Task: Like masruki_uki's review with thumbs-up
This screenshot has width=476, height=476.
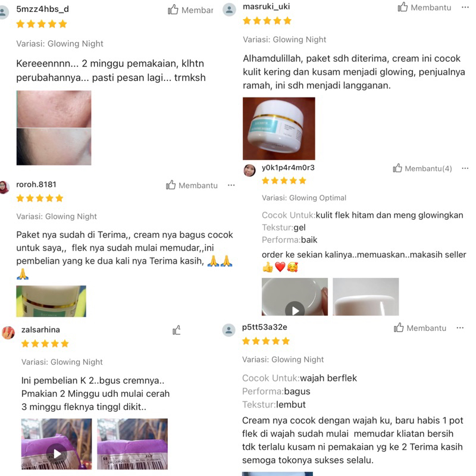Action: [403, 7]
